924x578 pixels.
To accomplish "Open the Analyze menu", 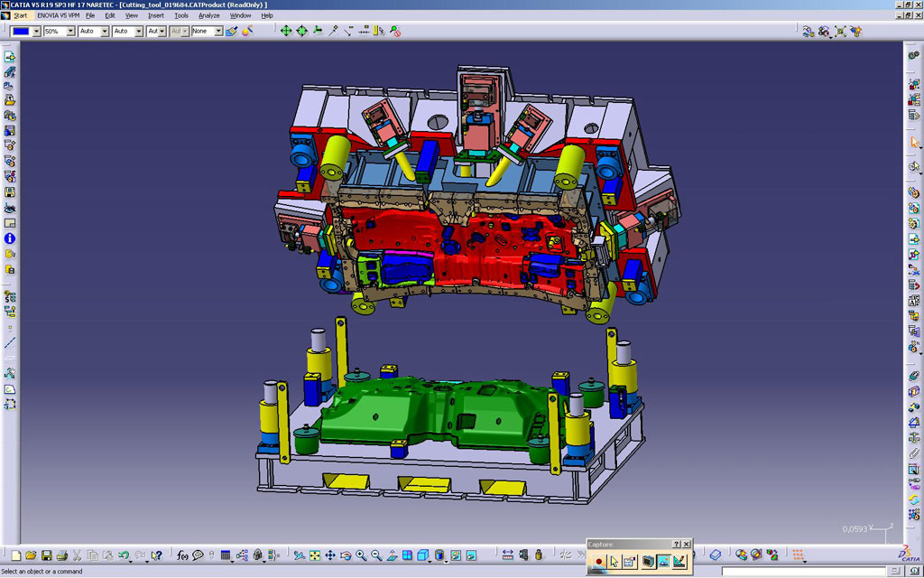I will (x=208, y=15).
